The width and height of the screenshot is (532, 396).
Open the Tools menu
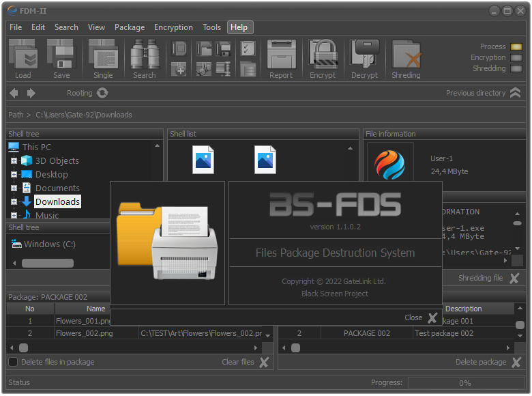click(x=211, y=27)
